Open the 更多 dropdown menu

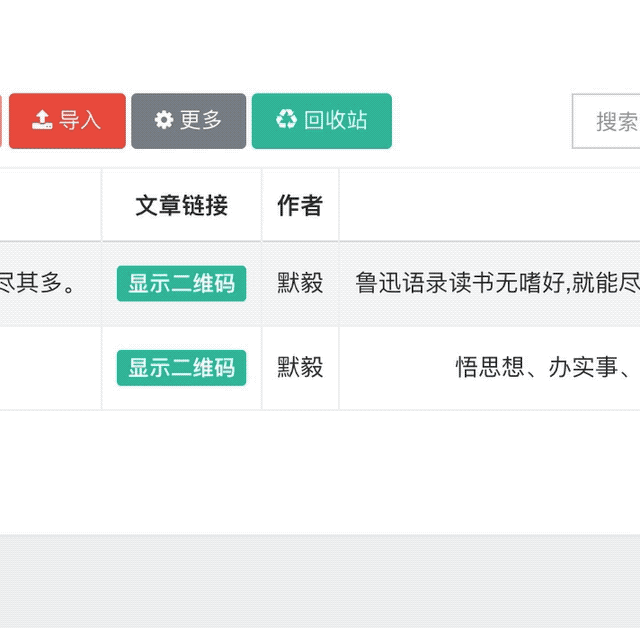coord(189,121)
